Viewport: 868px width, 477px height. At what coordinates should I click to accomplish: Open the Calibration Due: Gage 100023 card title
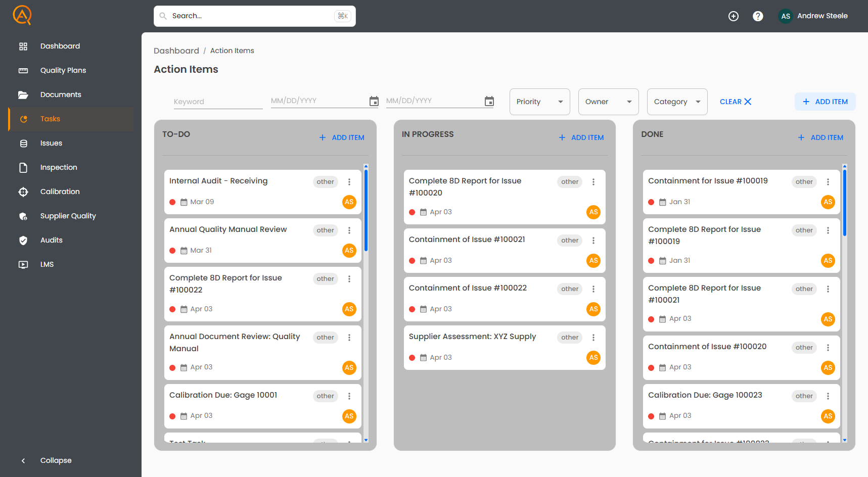[x=705, y=395]
